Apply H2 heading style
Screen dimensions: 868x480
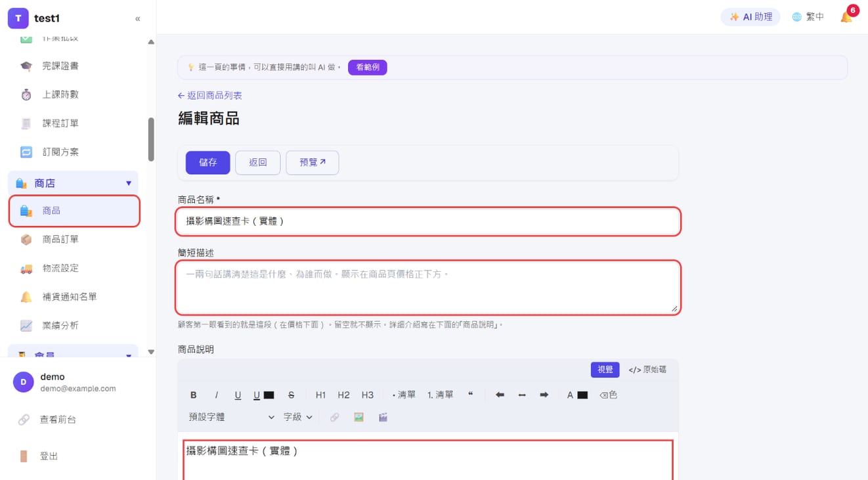pos(343,395)
